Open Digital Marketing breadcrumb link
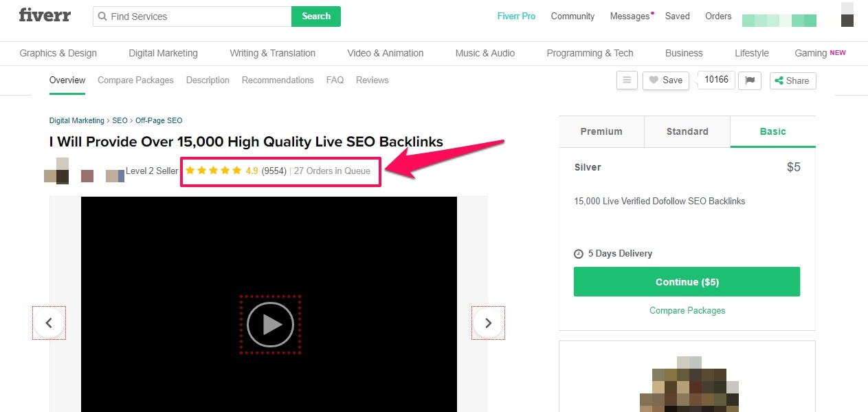 77,120
